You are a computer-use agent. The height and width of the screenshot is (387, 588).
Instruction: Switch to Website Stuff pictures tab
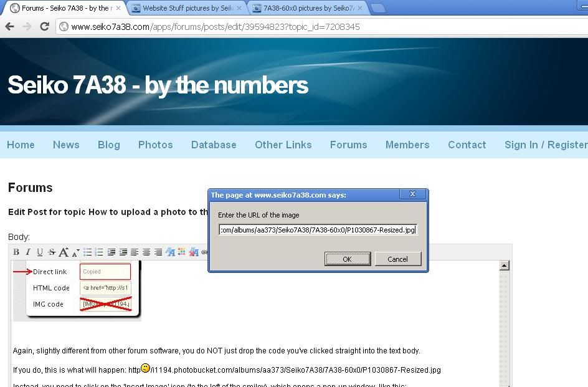[x=187, y=8]
